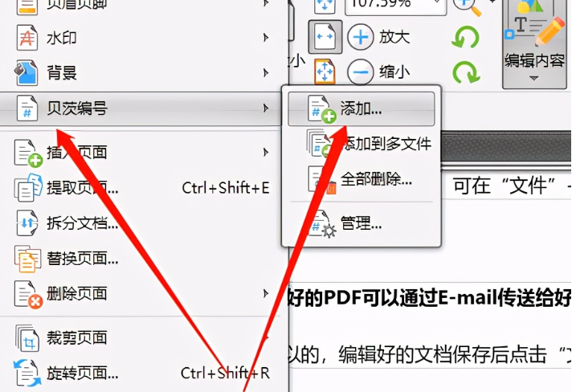Image resolution: width=580 pixels, height=392 pixels.
Task: Choose Extract pages (提取页面...)
Action: click(141, 188)
